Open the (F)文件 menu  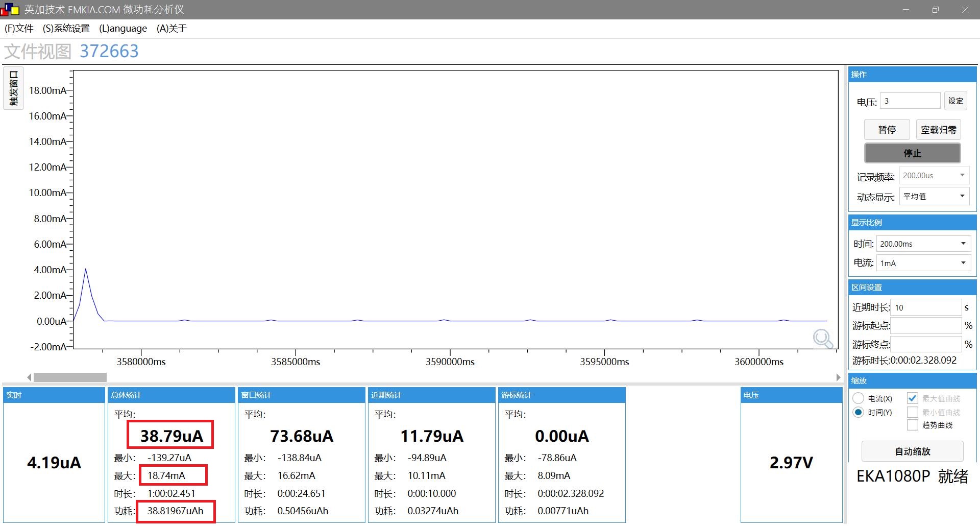pos(19,29)
